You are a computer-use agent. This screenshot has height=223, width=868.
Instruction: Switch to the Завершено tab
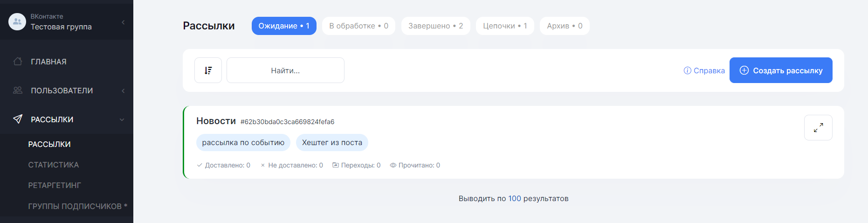[x=435, y=26]
